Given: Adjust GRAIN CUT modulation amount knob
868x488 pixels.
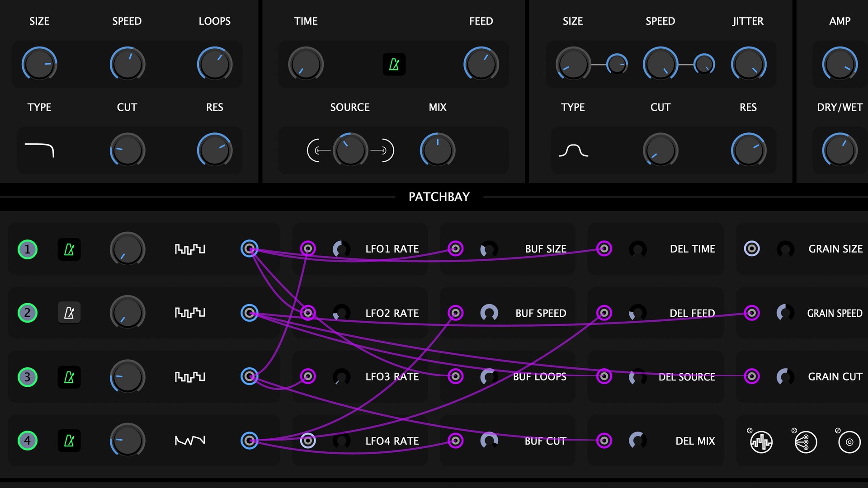Looking at the screenshot, I should (x=785, y=376).
